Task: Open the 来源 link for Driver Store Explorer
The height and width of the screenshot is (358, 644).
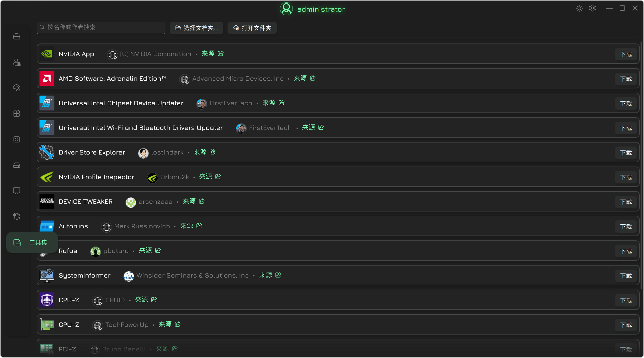Action: click(204, 152)
